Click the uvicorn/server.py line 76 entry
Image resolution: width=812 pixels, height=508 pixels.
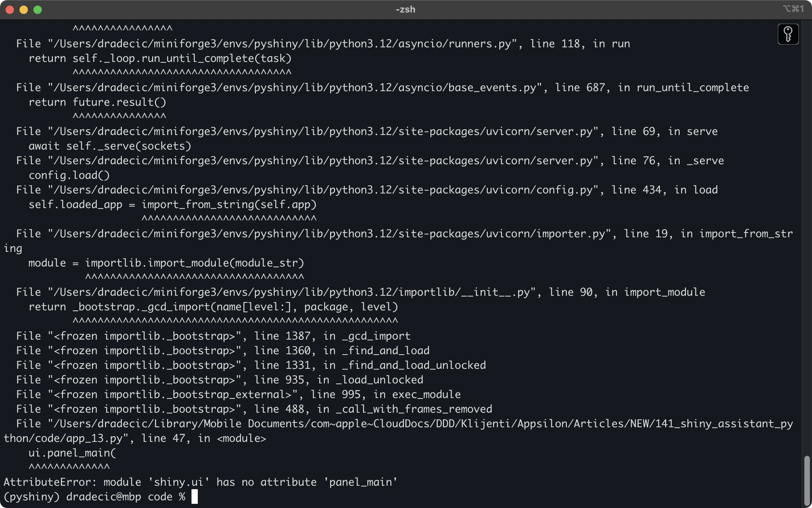tap(370, 160)
